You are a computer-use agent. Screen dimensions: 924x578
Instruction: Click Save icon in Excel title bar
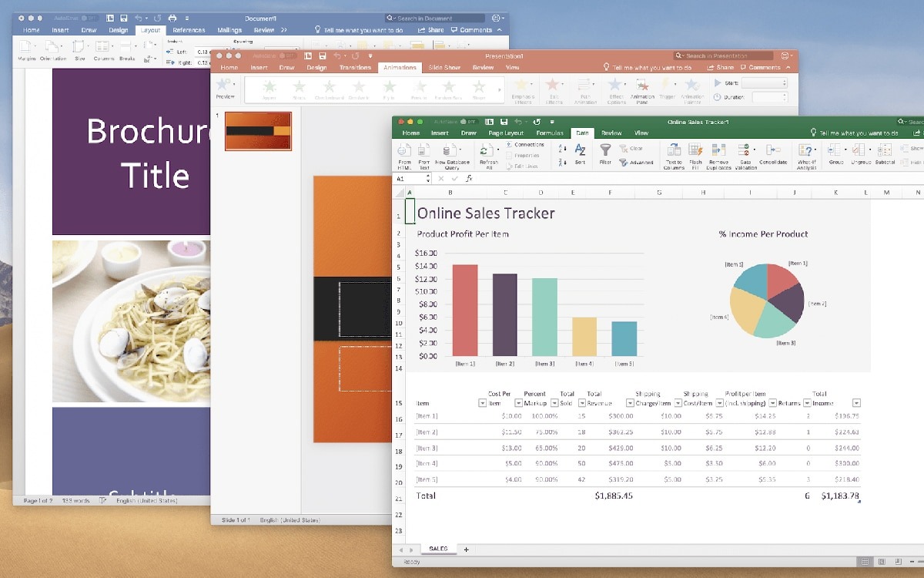click(x=504, y=122)
